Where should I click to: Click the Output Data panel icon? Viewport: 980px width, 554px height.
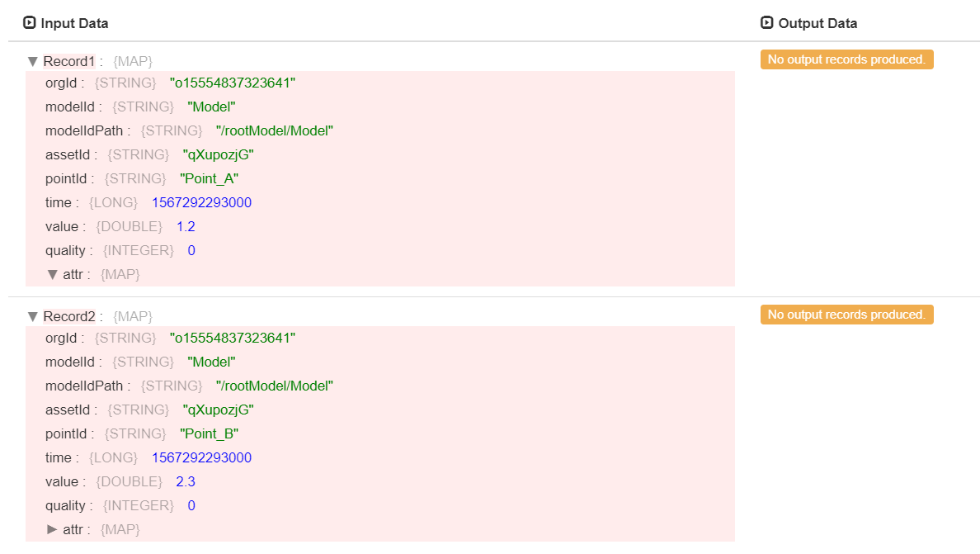click(767, 23)
